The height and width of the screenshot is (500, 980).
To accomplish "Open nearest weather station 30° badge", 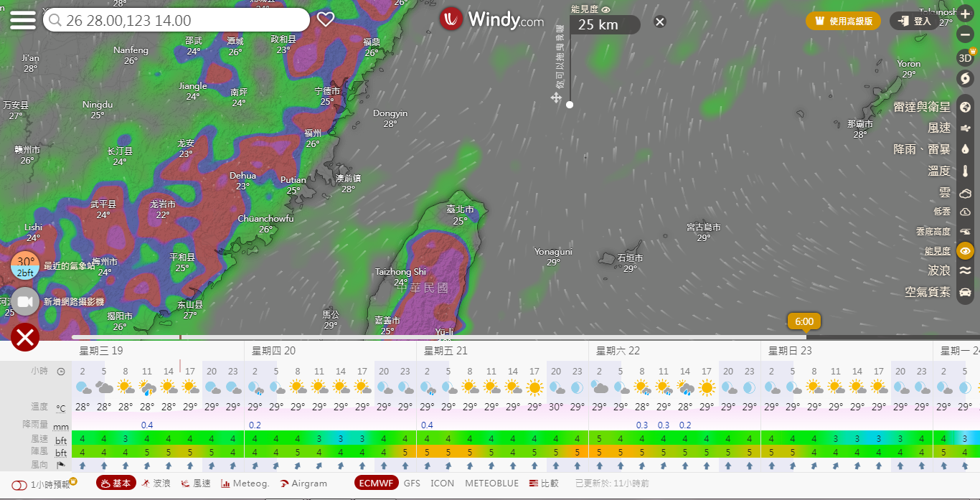I will tap(25, 266).
